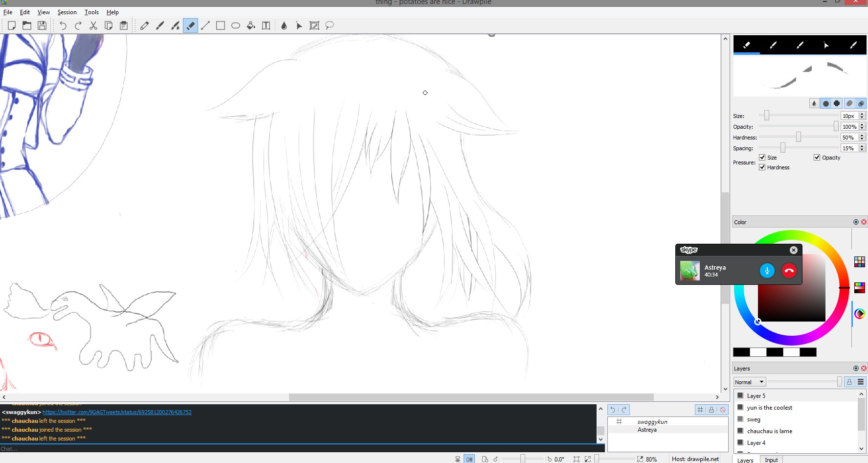Increase the Hardness spinbox value
Screen dimensions: 868x463
click(x=862, y=136)
